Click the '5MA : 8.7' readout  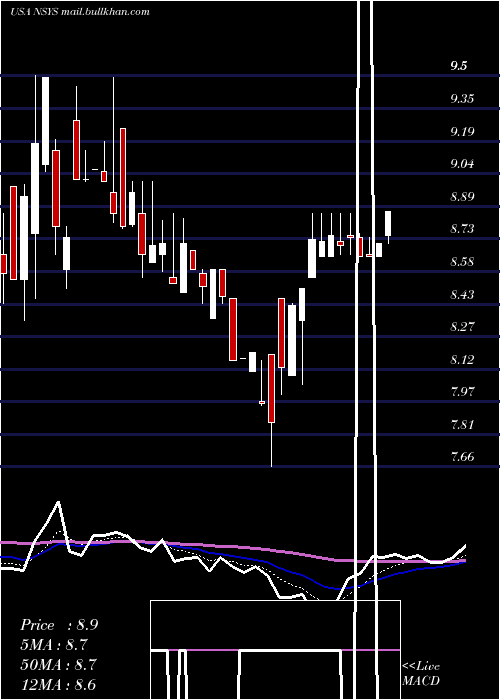(54, 645)
